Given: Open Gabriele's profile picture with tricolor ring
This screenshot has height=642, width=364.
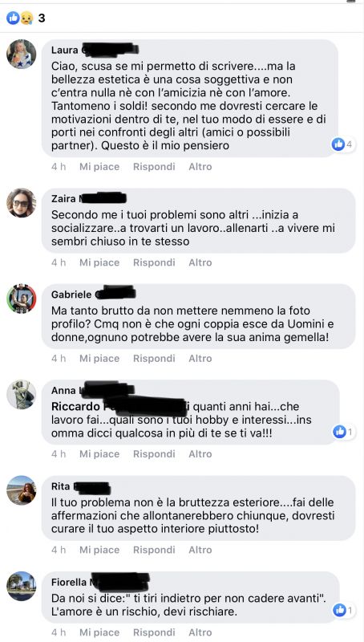Looking at the screenshot, I should pos(22,299).
